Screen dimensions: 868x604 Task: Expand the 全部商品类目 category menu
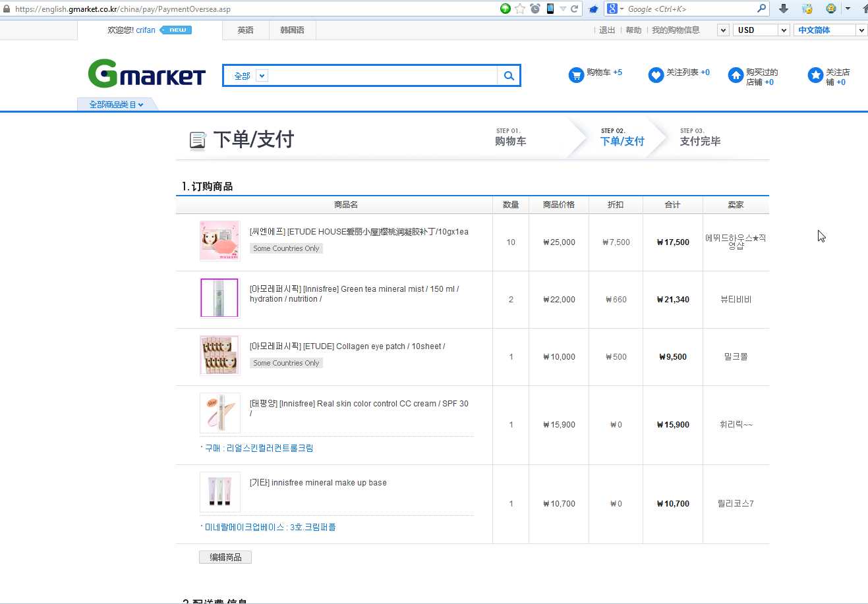coord(116,105)
